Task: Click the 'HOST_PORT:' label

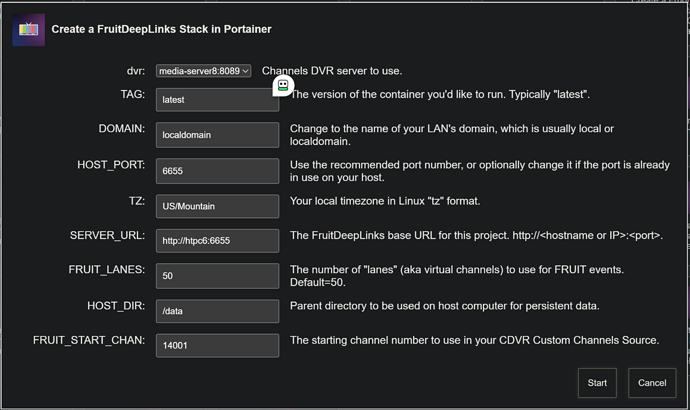Action: (111, 165)
